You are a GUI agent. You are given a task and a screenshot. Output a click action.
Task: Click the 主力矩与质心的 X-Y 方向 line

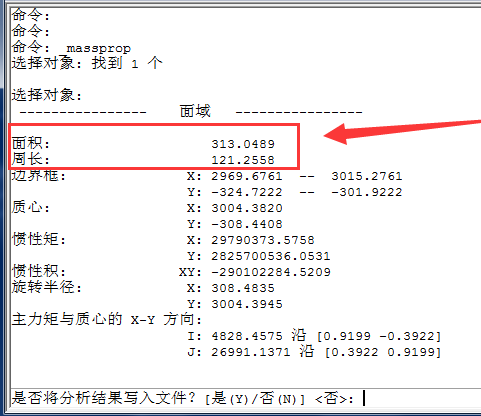[107, 319]
